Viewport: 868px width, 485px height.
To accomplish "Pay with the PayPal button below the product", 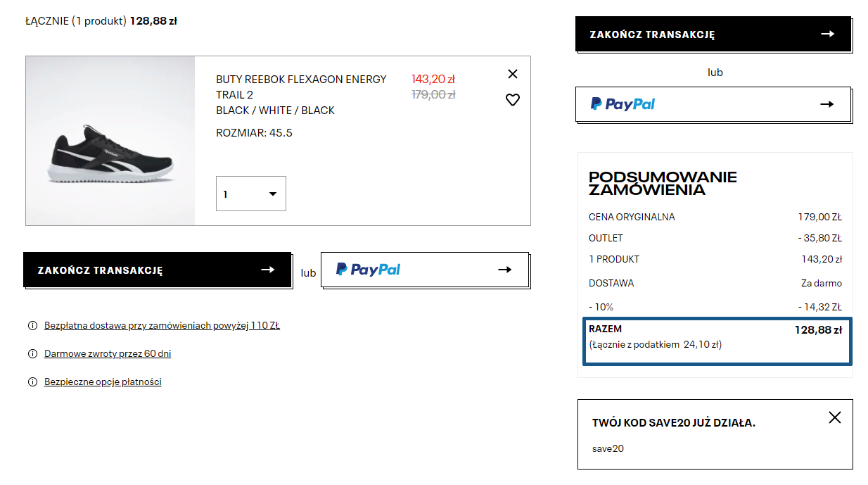I will (x=424, y=270).
